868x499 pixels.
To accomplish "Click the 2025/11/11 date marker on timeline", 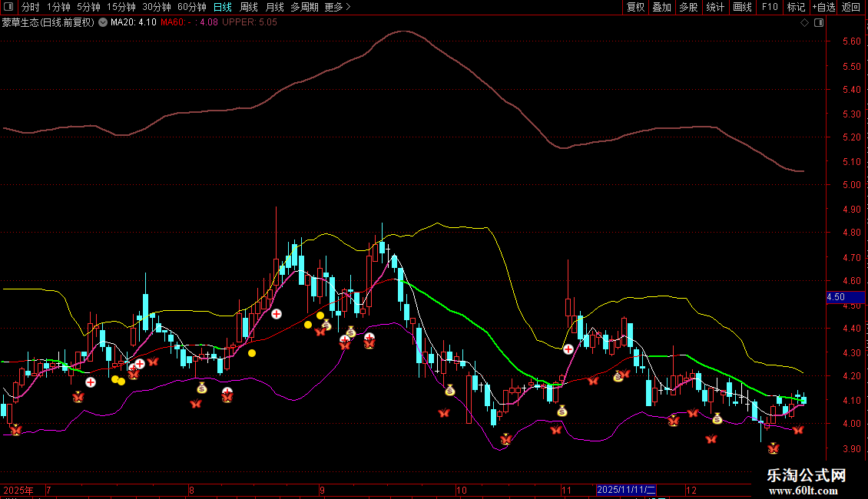I will point(627,490).
